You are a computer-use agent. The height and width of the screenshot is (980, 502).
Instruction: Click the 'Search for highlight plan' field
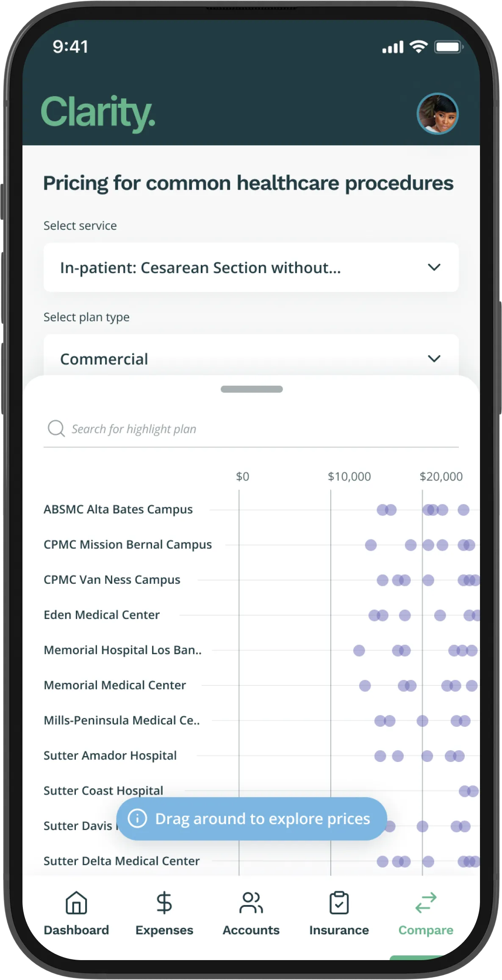[x=254, y=429]
